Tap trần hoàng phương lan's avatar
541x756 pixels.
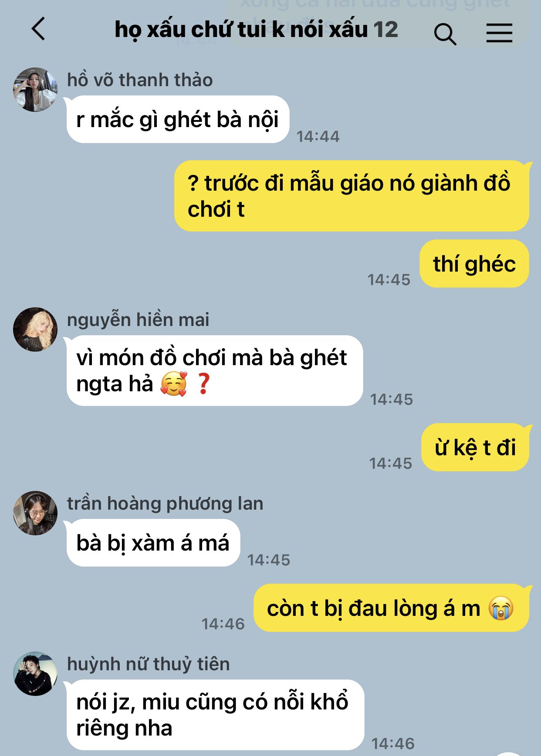click(35, 513)
